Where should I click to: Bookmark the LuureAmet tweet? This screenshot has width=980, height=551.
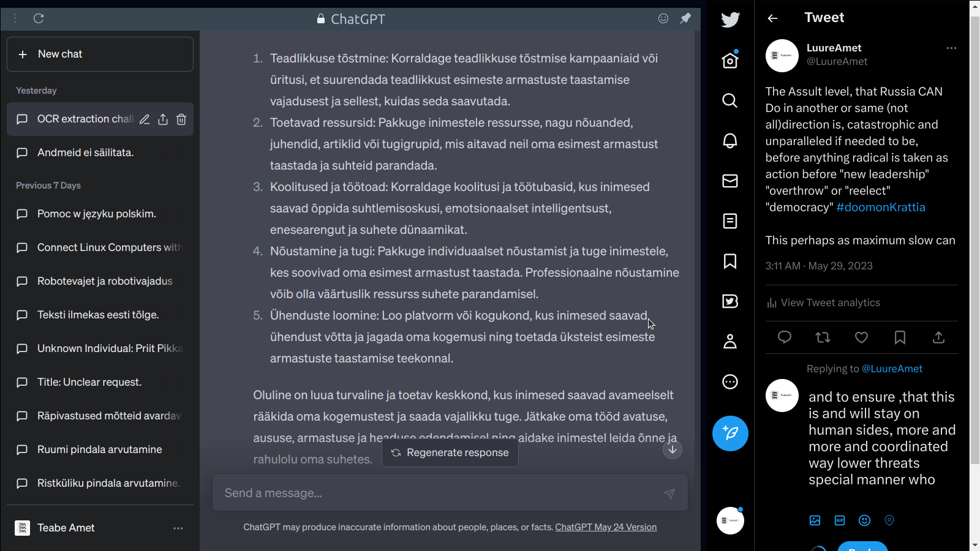point(900,337)
